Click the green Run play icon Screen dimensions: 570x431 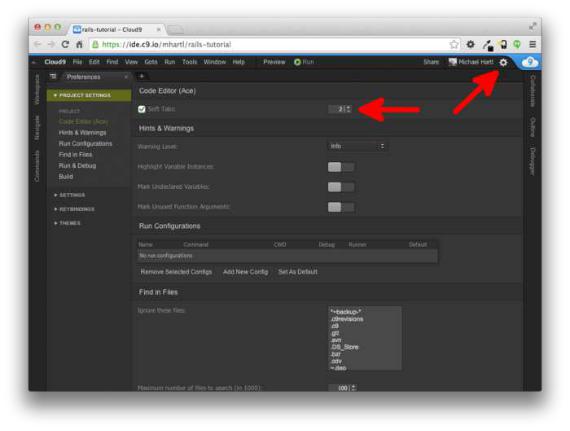coord(297,62)
